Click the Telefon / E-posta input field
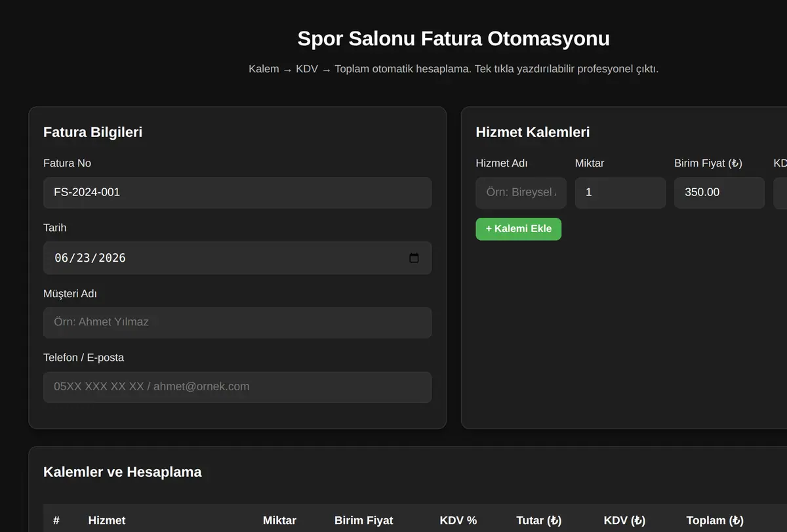Screen dimensions: 787x532 (237, 387)
